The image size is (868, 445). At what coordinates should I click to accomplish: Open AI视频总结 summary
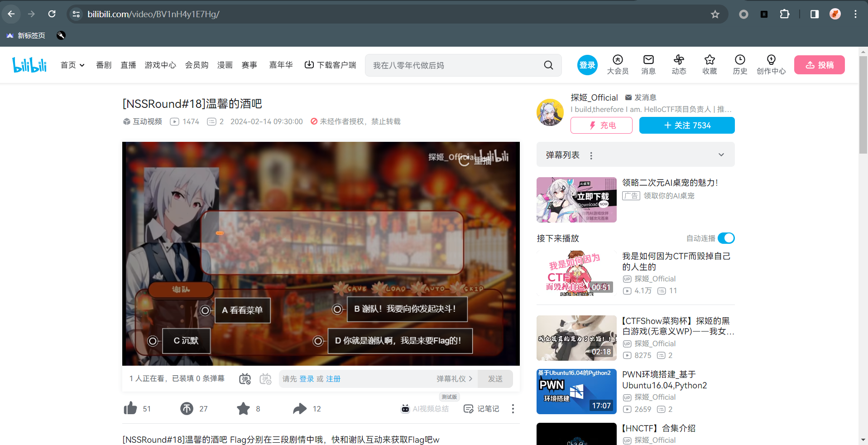coord(425,409)
